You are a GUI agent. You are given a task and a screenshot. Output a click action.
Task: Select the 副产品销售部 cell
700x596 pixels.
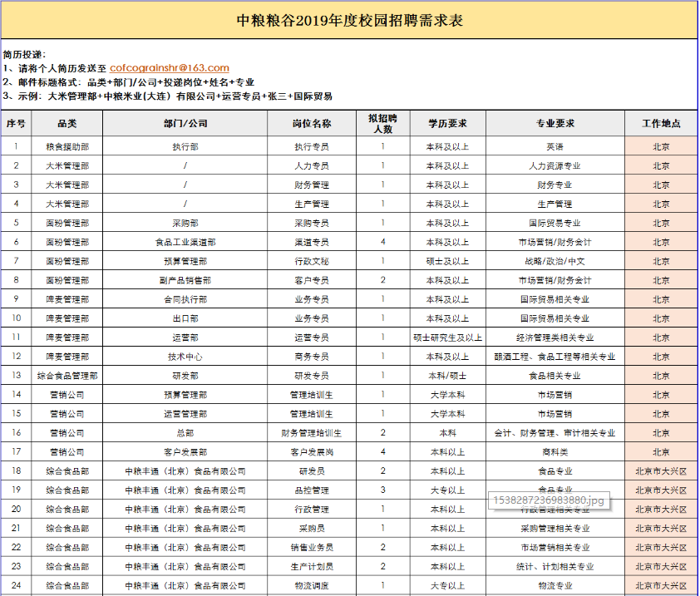[x=185, y=280]
